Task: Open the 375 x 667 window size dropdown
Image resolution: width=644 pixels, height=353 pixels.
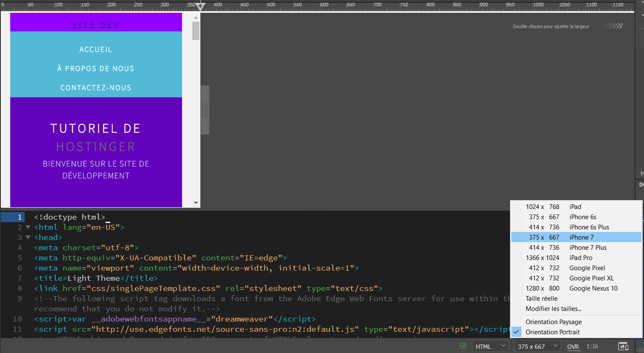Action: click(x=537, y=346)
